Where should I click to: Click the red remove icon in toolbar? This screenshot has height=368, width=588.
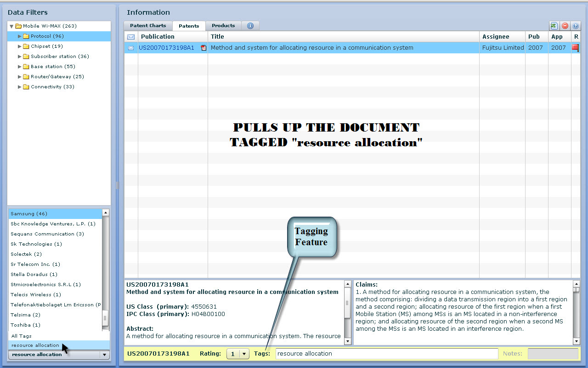(x=565, y=26)
